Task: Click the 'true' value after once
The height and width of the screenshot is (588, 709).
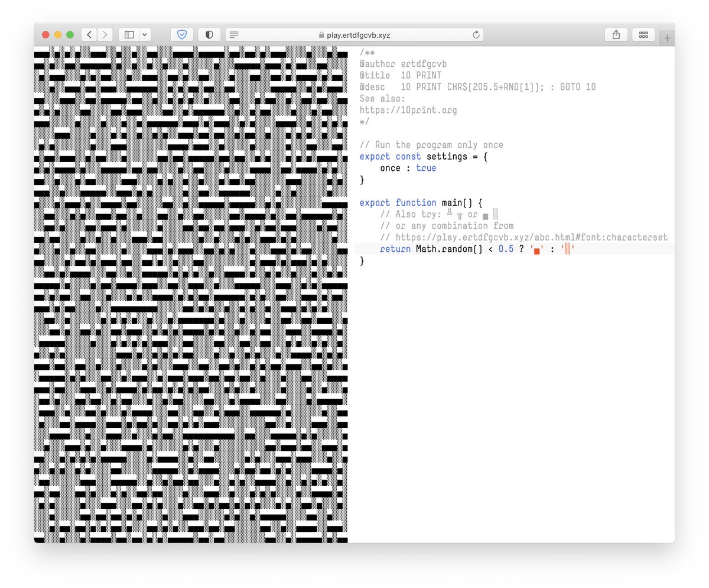Action: click(426, 168)
